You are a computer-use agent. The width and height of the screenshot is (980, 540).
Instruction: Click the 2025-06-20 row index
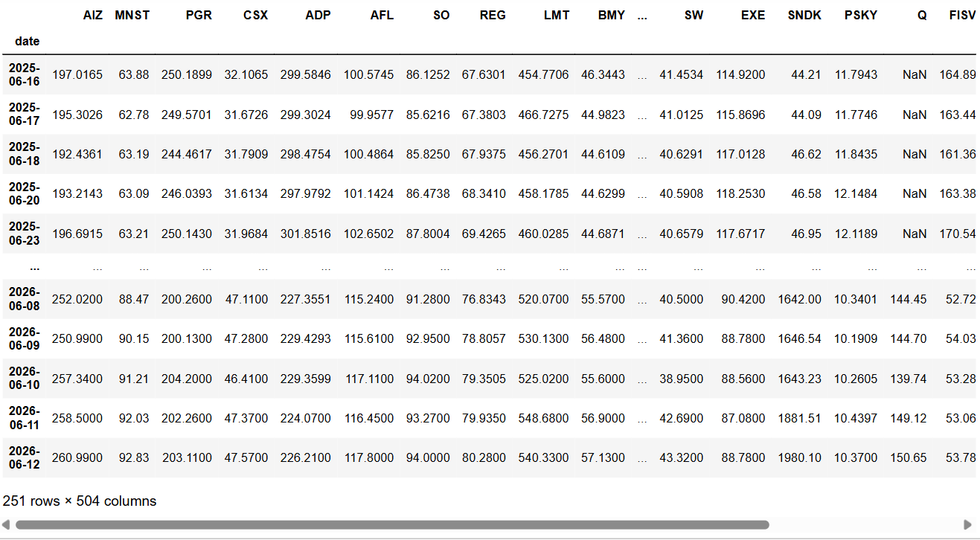(x=25, y=193)
